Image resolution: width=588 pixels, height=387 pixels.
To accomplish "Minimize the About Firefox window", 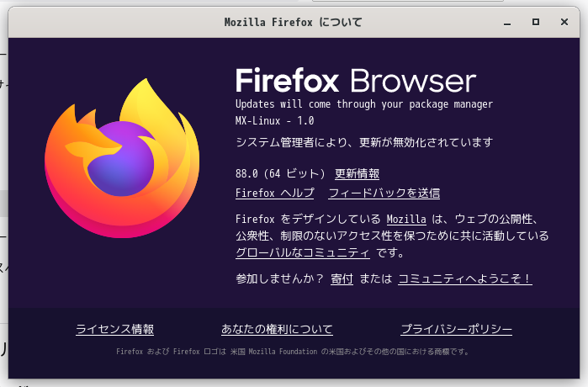I will [x=507, y=23].
